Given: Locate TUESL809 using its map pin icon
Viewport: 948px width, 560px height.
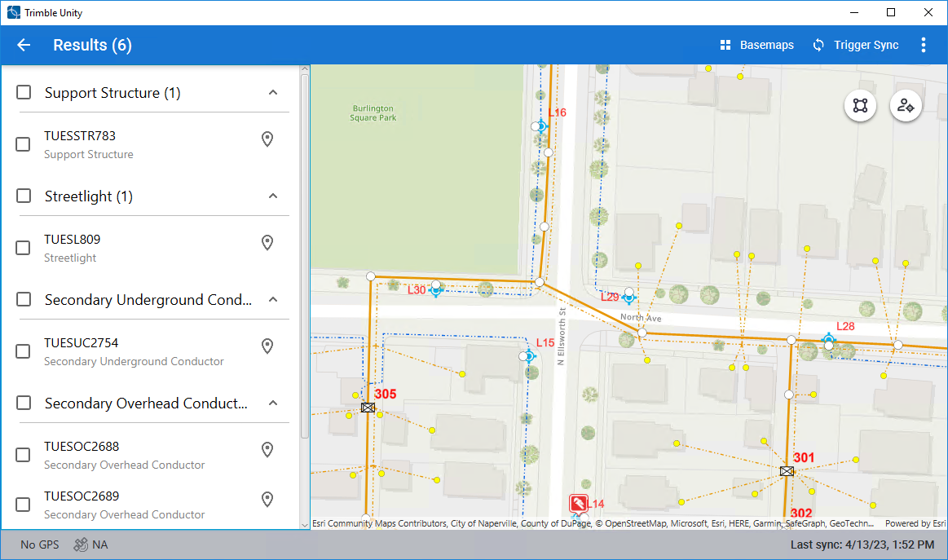Looking at the screenshot, I should (x=267, y=243).
